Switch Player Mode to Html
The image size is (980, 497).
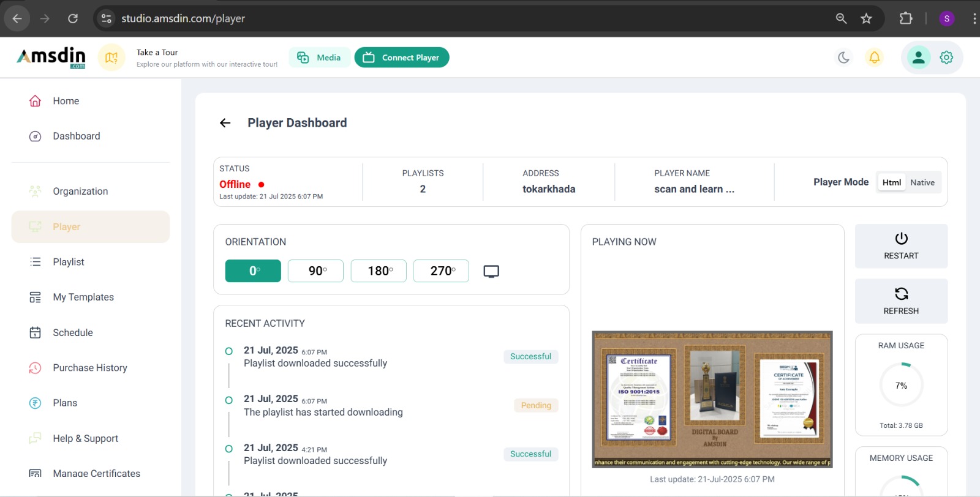pos(892,182)
